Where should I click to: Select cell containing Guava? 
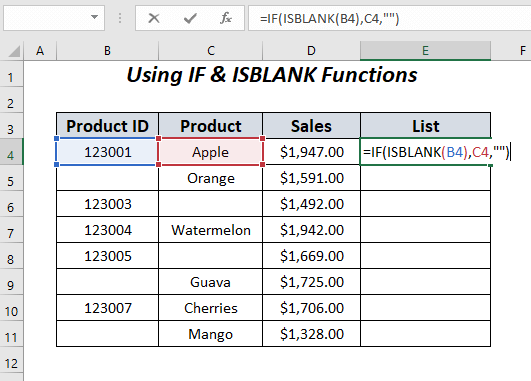click(211, 282)
